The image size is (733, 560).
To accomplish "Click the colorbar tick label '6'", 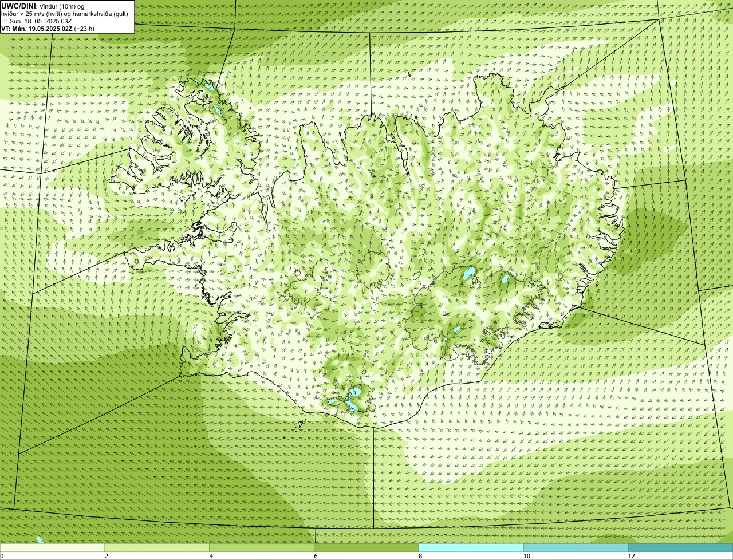I will [315, 556].
